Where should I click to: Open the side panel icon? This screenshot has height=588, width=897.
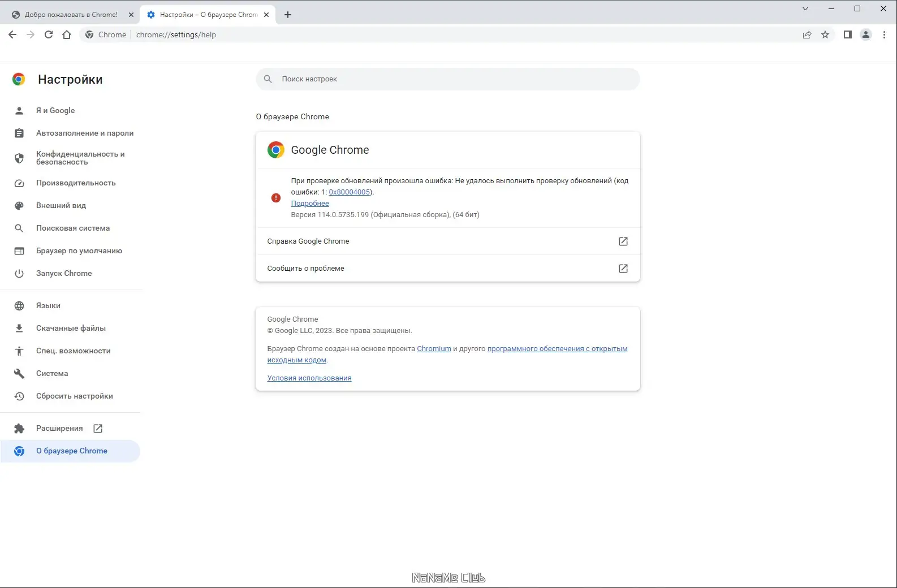point(847,34)
